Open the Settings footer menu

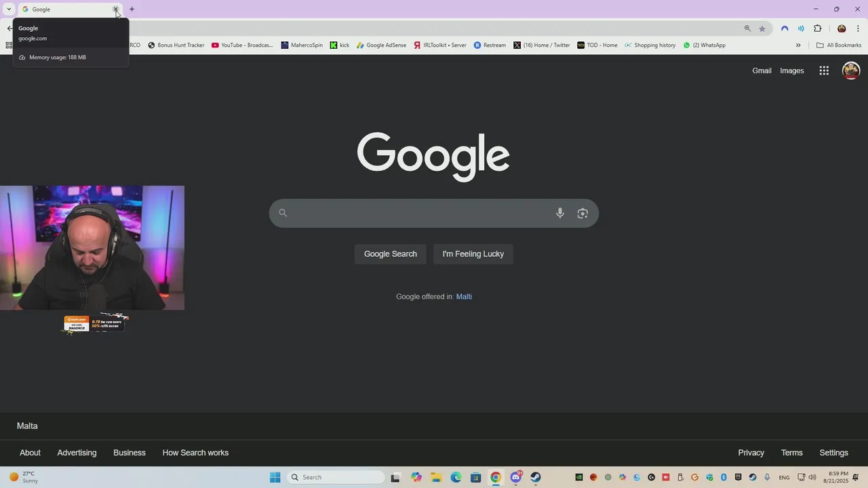[833, 453]
